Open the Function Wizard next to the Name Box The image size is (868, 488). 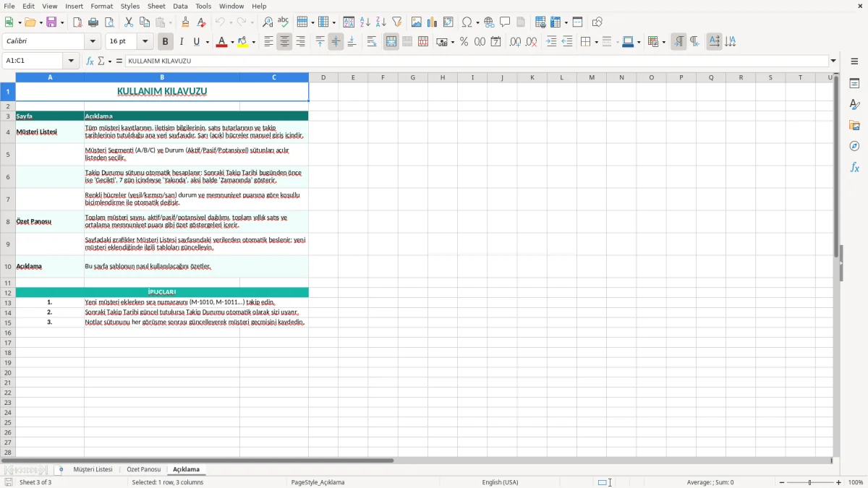(x=90, y=61)
